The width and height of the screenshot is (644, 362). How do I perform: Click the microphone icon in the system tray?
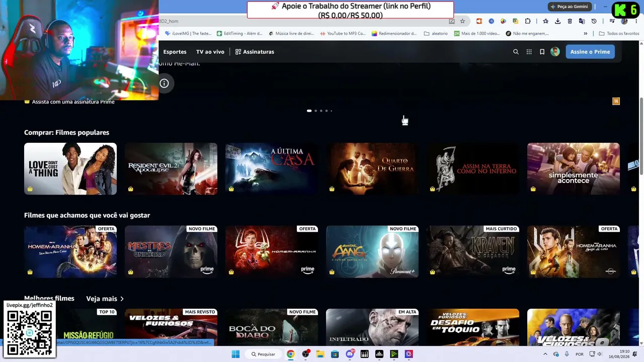coord(567,354)
